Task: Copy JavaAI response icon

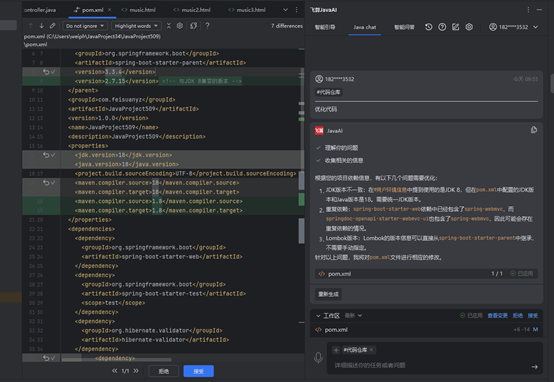Action: (534, 130)
